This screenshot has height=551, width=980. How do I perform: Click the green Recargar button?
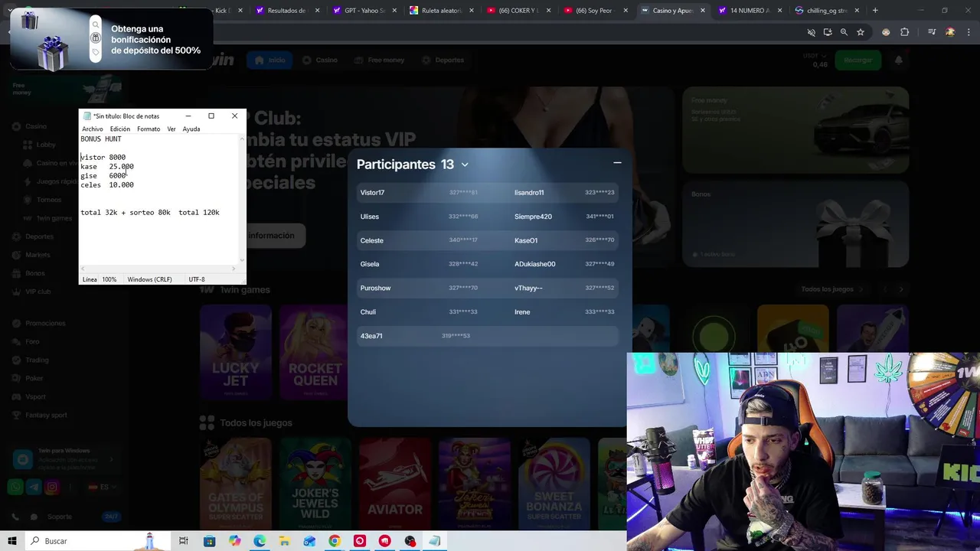tap(857, 60)
